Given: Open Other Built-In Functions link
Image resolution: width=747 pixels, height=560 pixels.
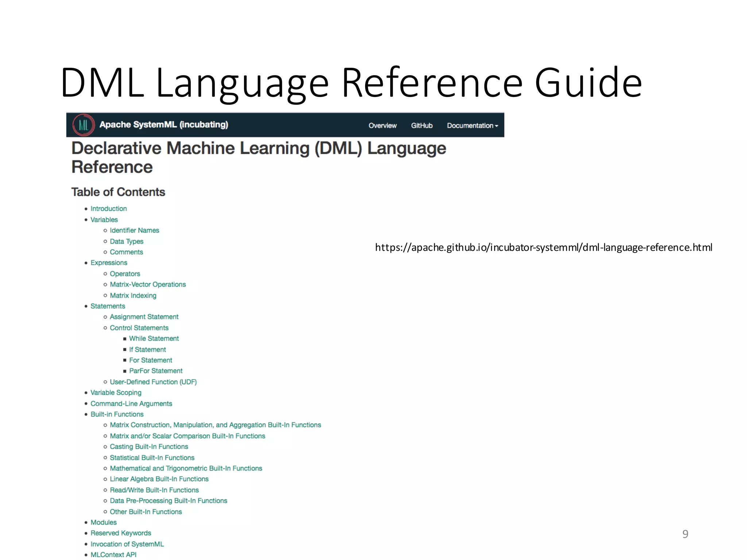Looking at the screenshot, I should coord(146,512).
